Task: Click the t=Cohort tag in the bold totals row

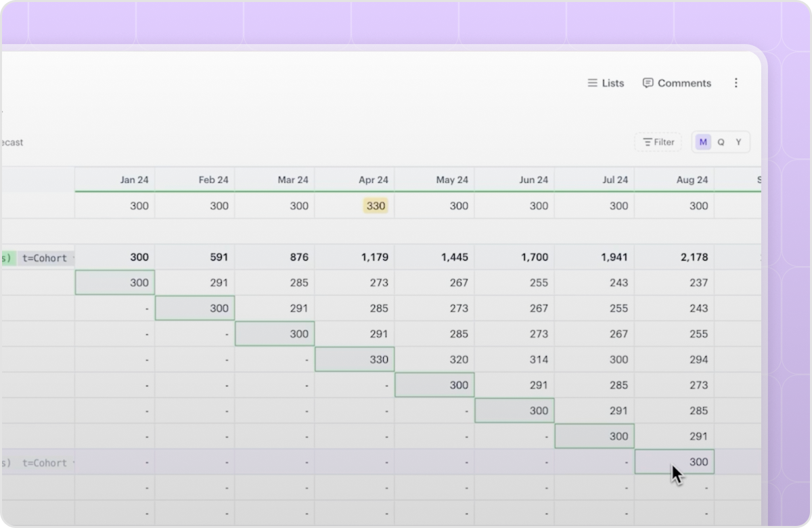Action: click(45, 258)
